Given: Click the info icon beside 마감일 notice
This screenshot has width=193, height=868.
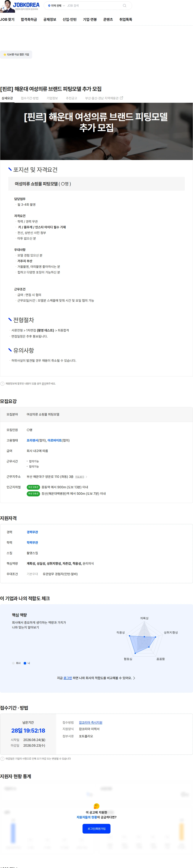Looking at the screenshot, I should pyautogui.click(x=2, y=759).
